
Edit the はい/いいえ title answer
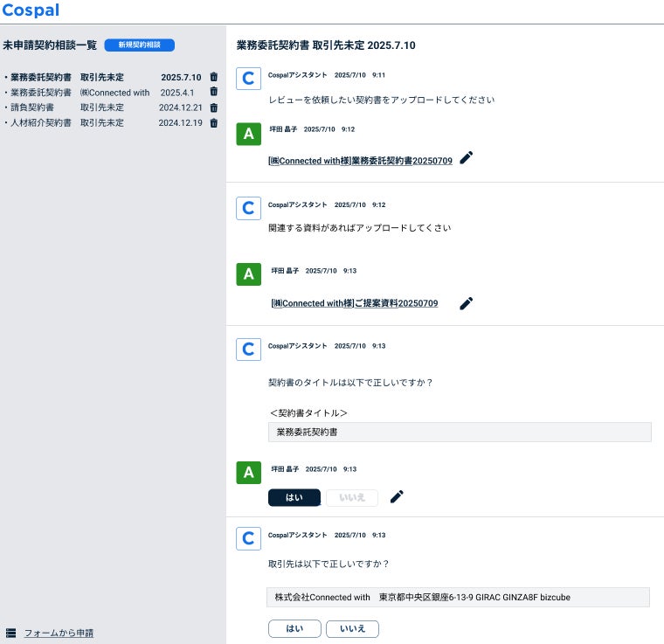coord(397,496)
